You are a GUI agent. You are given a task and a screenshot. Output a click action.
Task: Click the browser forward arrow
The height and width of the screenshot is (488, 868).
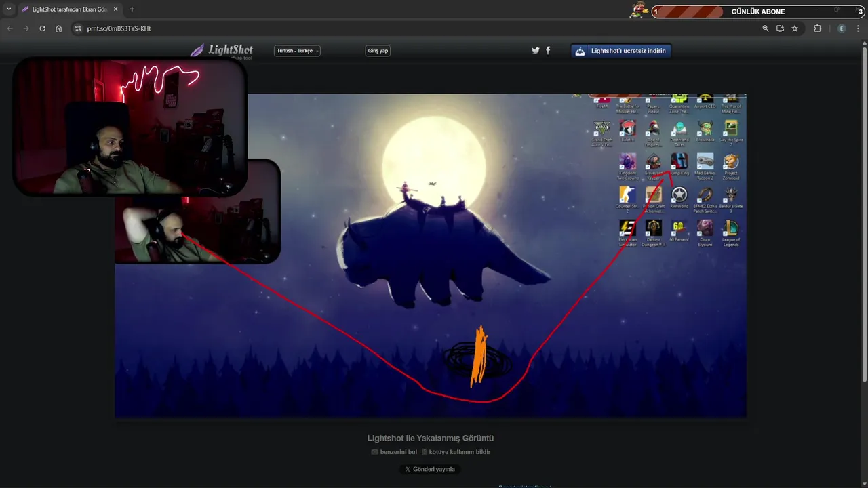[26, 28]
